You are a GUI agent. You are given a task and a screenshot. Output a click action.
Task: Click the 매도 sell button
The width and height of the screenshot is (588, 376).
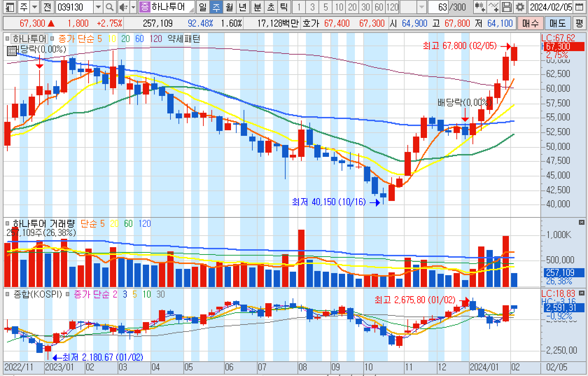[558, 23]
